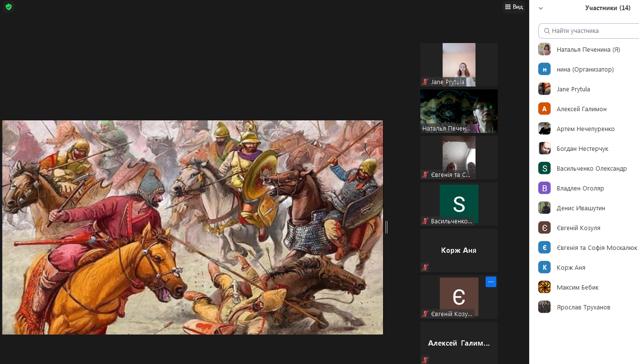Viewport: 639px width, 364px height.
Task: Select the name Васильченко Олександр in list
Action: tap(592, 168)
